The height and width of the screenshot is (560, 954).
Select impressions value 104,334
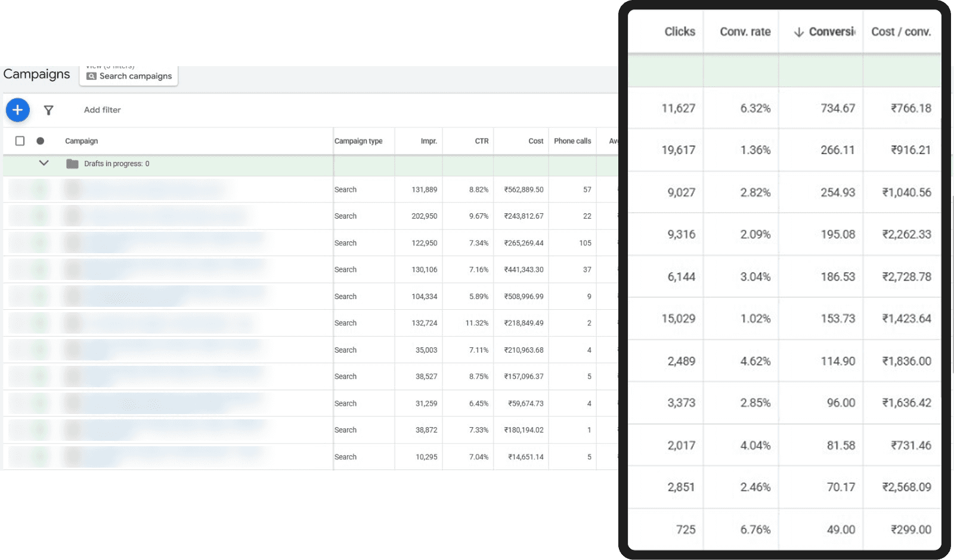[x=425, y=297]
